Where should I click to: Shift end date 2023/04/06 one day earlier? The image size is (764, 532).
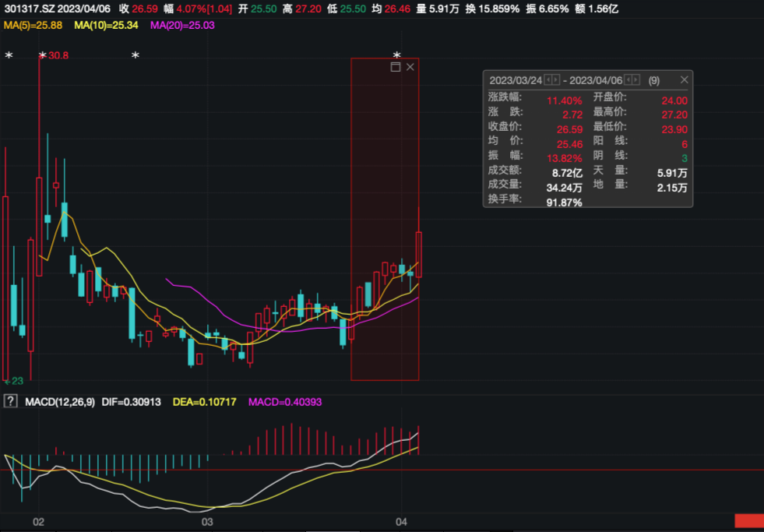[x=628, y=80]
